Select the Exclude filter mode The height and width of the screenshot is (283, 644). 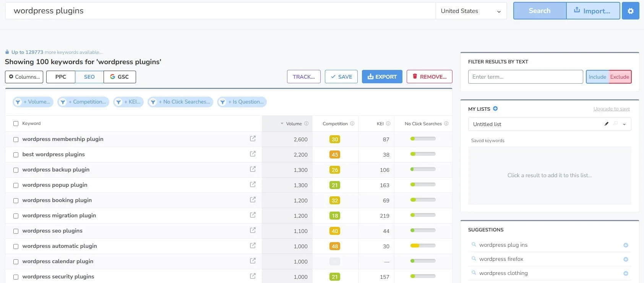pos(620,77)
